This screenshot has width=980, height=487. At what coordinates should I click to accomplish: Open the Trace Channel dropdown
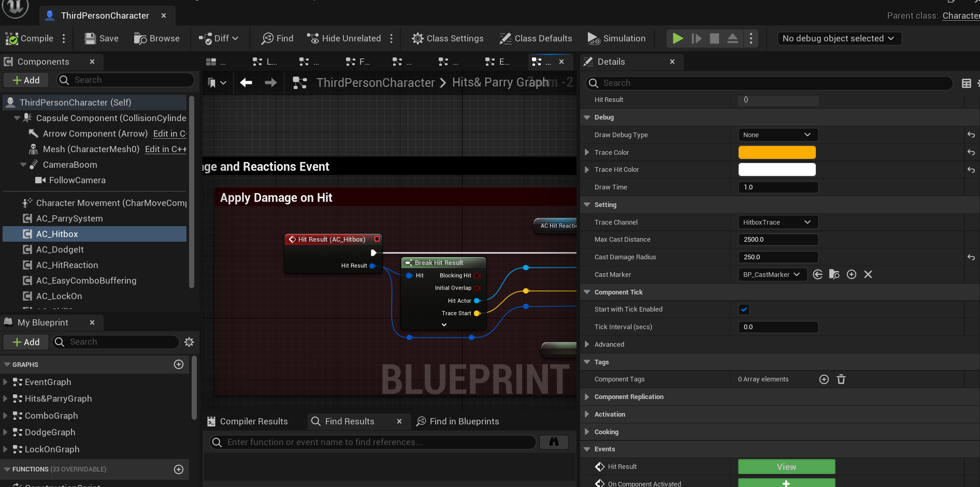[x=777, y=222]
